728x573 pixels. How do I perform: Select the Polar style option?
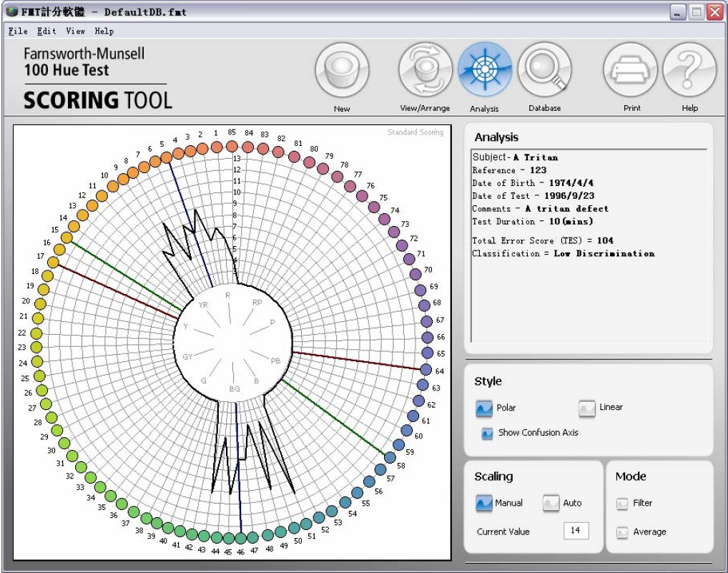coord(484,408)
